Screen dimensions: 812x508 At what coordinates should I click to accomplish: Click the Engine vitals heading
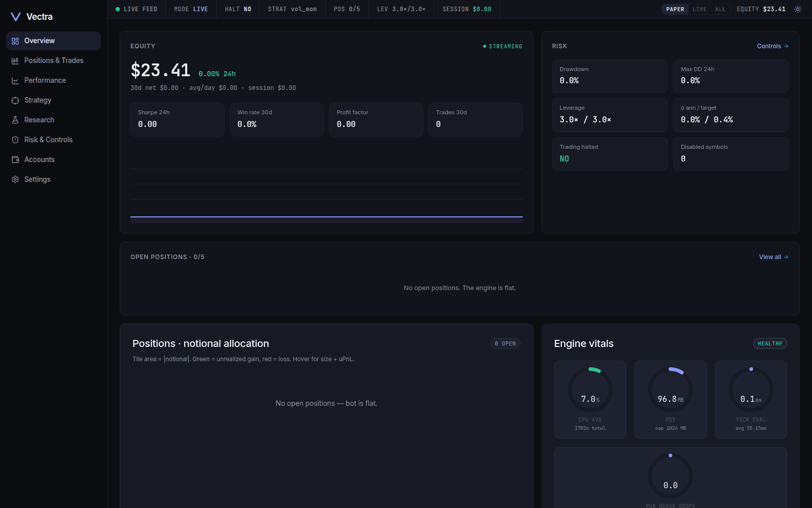coord(584,344)
